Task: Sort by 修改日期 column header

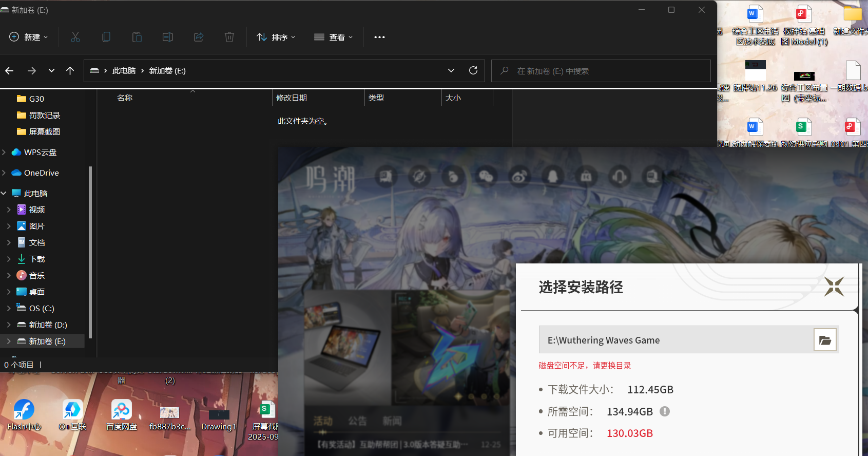Action: [x=292, y=98]
